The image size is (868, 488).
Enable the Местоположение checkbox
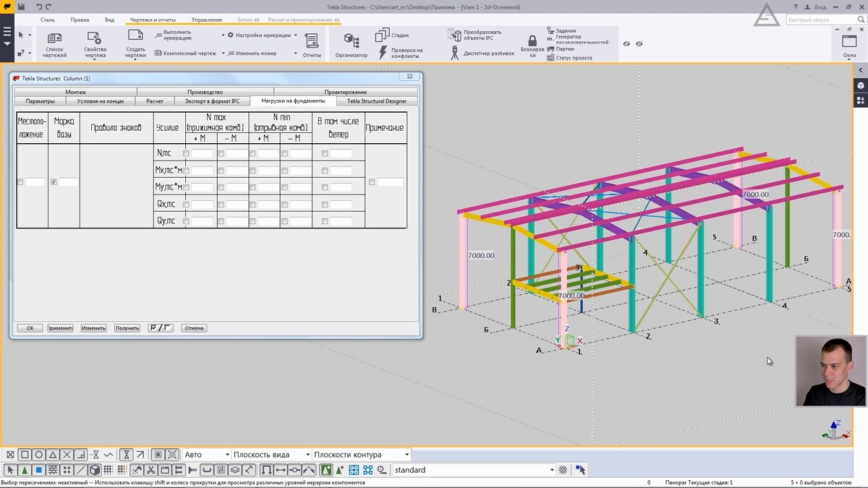20,182
